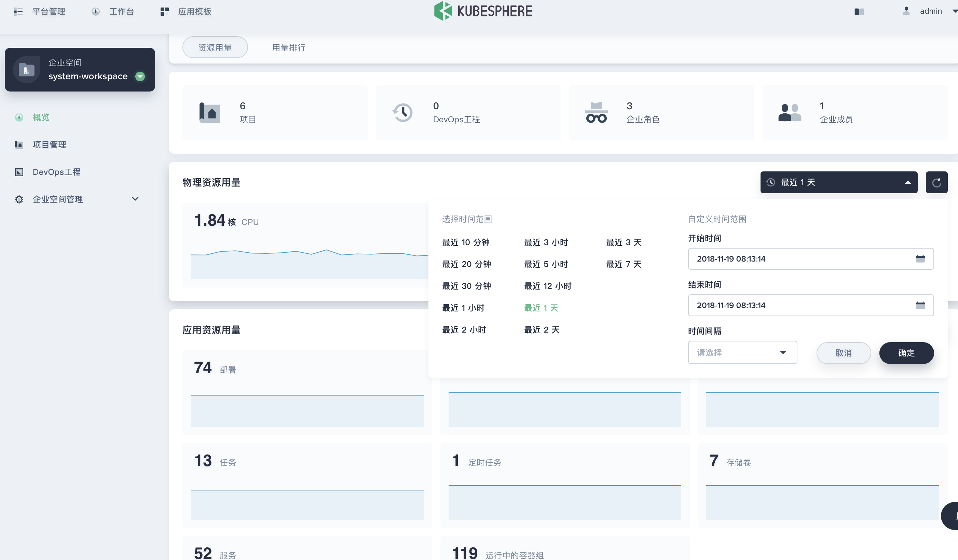Click the 74 部署 chart card
The image size is (958, 560).
307,393
